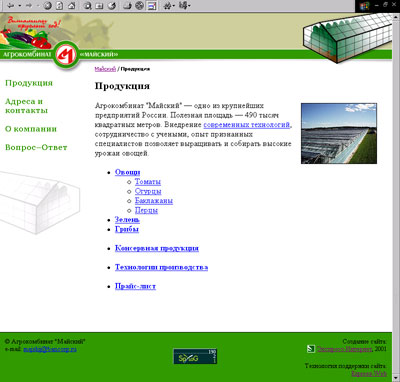Click the greenhouse field photo thumbnail
Viewport: 400px width, 382px height.
[x=339, y=133]
